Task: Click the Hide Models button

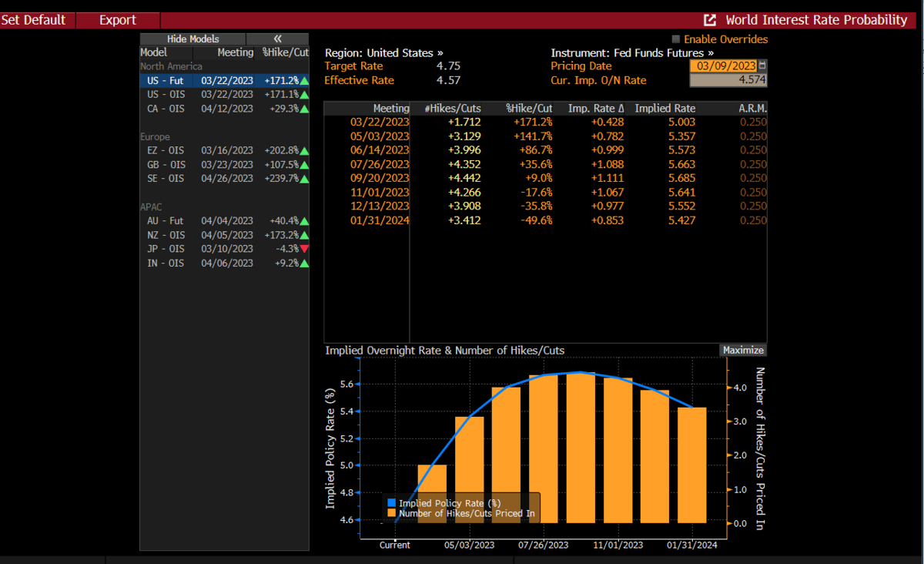Action: point(192,39)
